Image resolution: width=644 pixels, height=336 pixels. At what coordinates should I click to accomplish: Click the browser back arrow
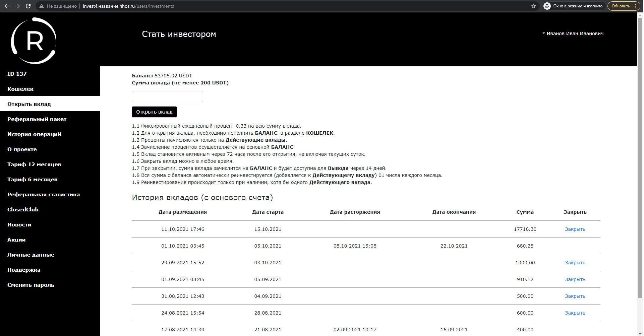(7, 6)
